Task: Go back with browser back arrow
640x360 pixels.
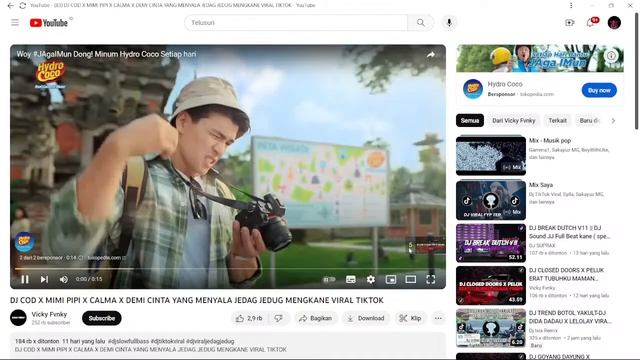Action: 11,5
